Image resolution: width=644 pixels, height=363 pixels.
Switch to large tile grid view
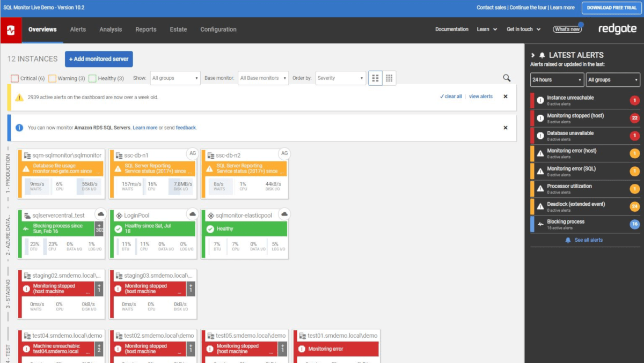pos(375,78)
